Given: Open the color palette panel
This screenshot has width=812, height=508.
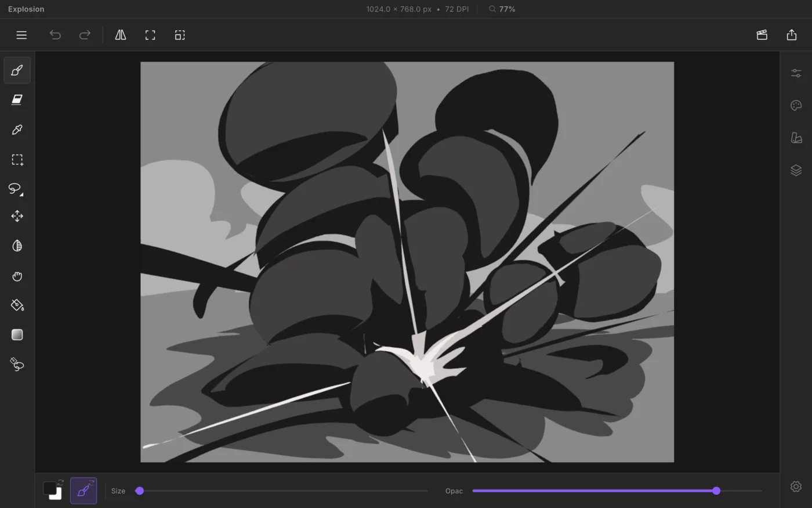Looking at the screenshot, I should pos(796,105).
